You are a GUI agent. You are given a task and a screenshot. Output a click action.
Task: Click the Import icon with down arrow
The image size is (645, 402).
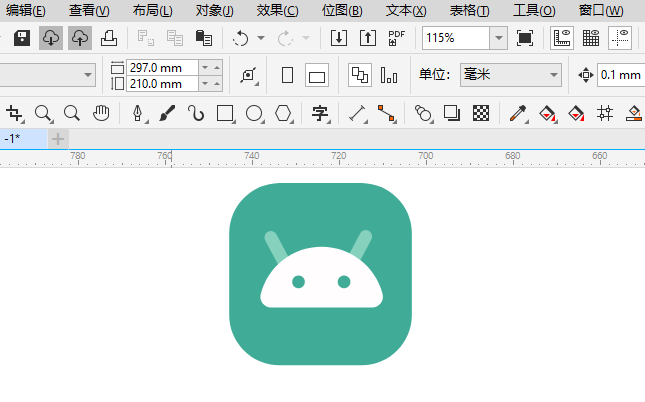coord(339,38)
